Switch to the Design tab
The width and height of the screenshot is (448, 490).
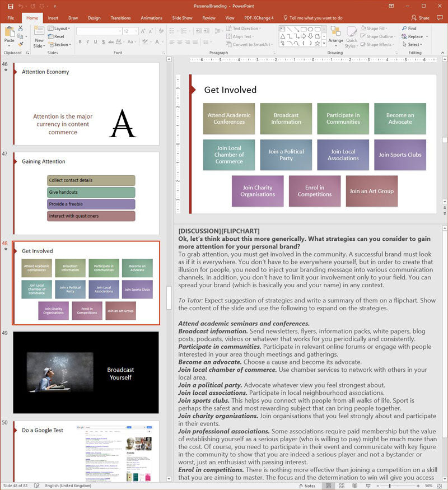pos(94,18)
